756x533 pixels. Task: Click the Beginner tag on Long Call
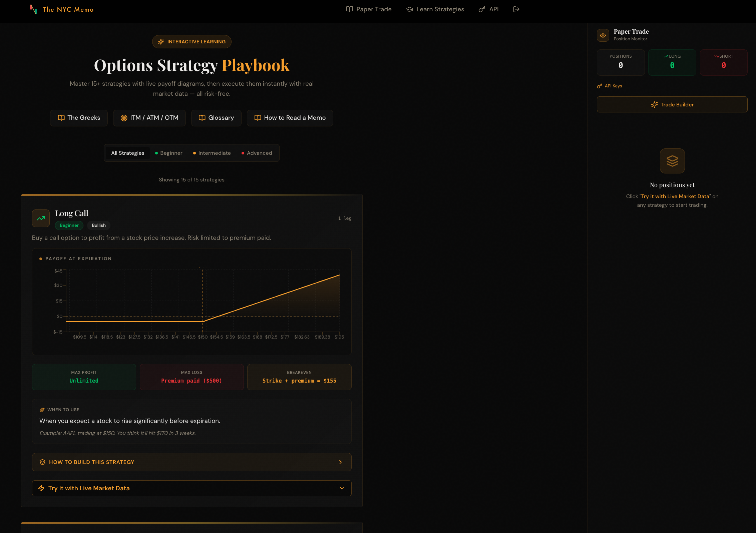click(x=69, y=225)
